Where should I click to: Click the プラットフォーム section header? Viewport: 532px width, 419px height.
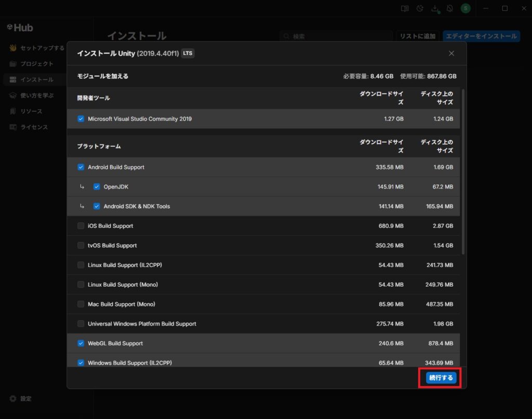(x=99, y=146)
